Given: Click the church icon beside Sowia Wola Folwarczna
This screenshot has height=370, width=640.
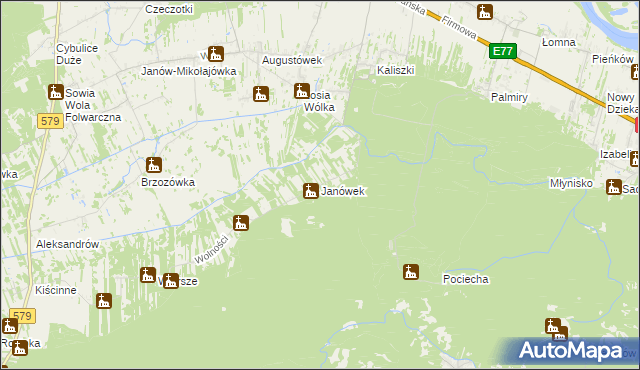Looking at the screenshot, I should (56, 92).
